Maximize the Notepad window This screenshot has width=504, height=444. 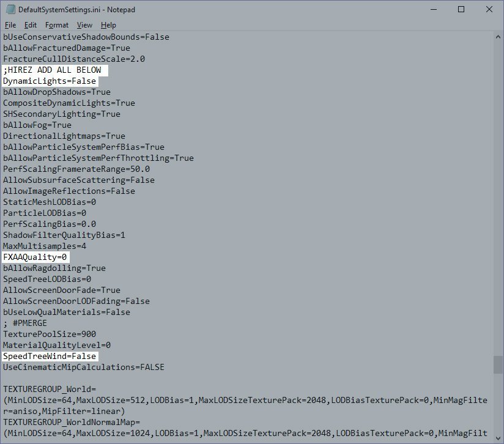[x=461, y=10]
